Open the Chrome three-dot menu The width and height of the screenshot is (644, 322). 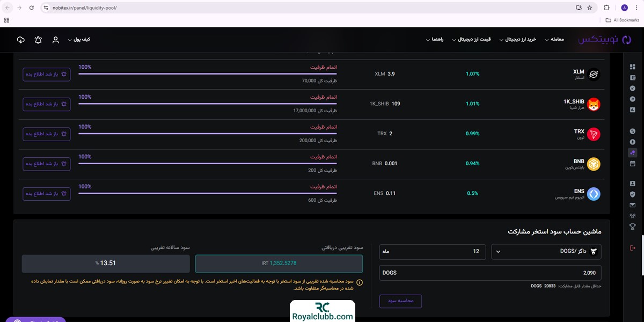click(636, 8)
